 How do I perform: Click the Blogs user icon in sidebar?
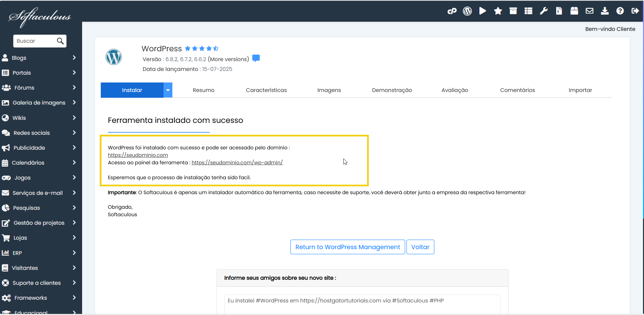tap(5, 58)
